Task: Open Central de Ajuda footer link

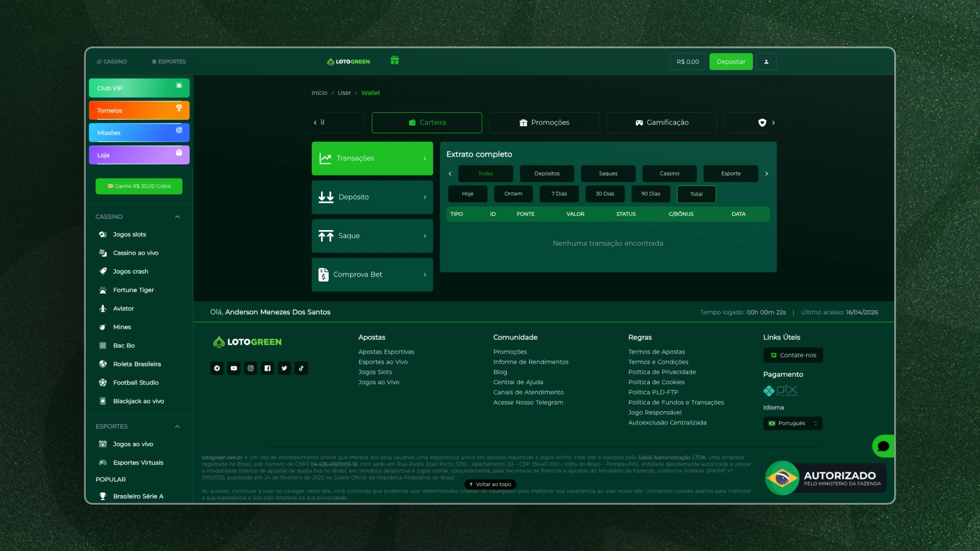Action: [x=518, y=382]
